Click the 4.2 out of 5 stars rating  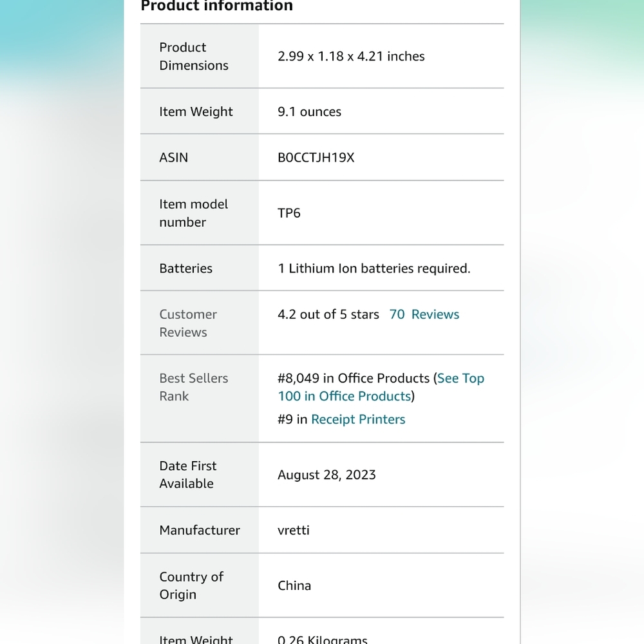(x=328, y=314)
